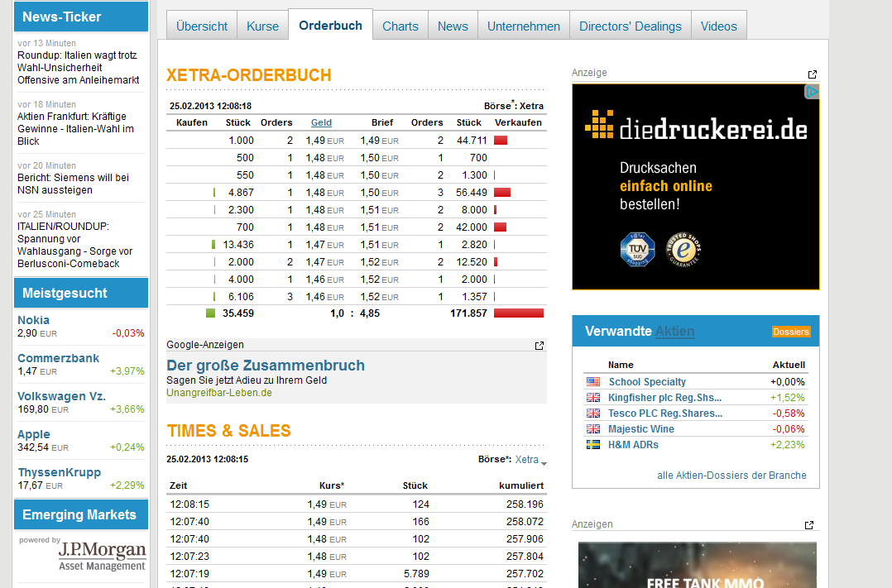892x588 pixels.
Task: Open School Specialty stock link
Action: (647, 381)
